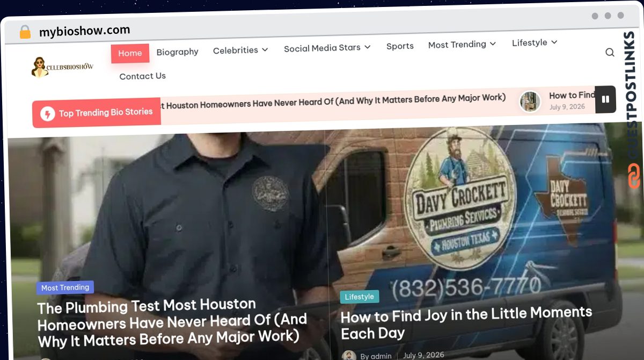Screen dimensions: 644x360
Task: Click the ticker date 'July 9, 2026'
Action: tap(567, 107)
